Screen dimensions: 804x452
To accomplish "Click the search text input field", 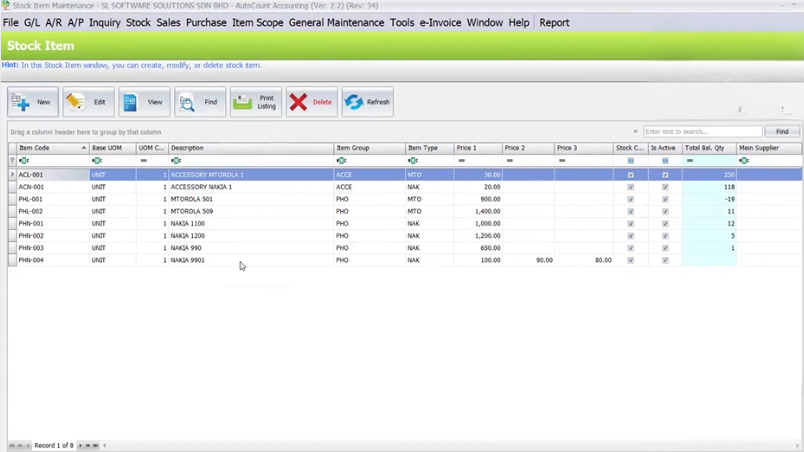I will pos(702,132).
